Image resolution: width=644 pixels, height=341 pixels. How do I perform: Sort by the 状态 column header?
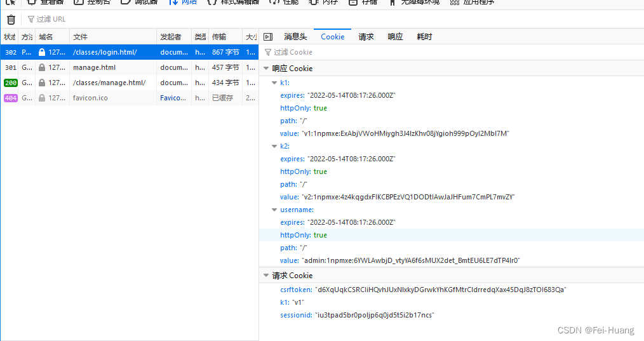10,37
